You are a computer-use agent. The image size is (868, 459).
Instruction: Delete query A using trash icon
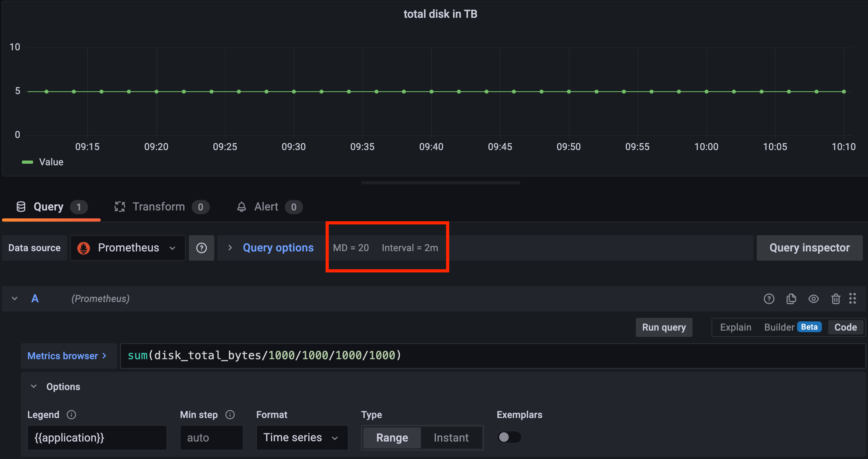835,299
